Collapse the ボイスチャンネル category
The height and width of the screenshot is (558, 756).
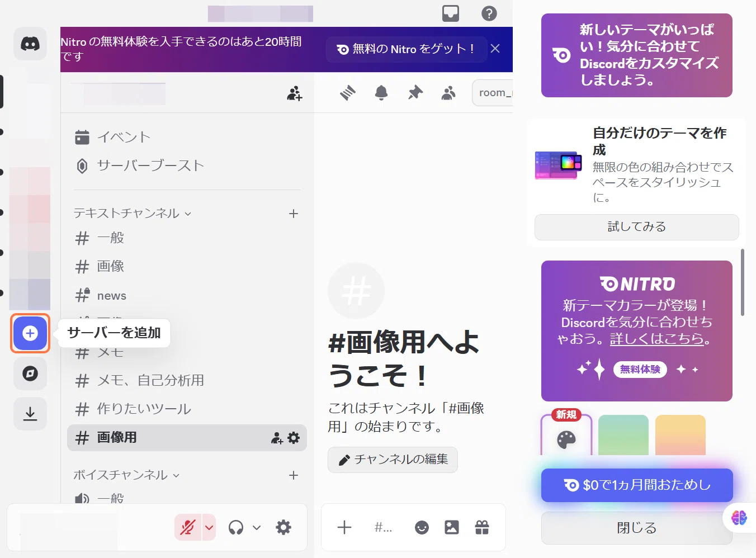126,475
